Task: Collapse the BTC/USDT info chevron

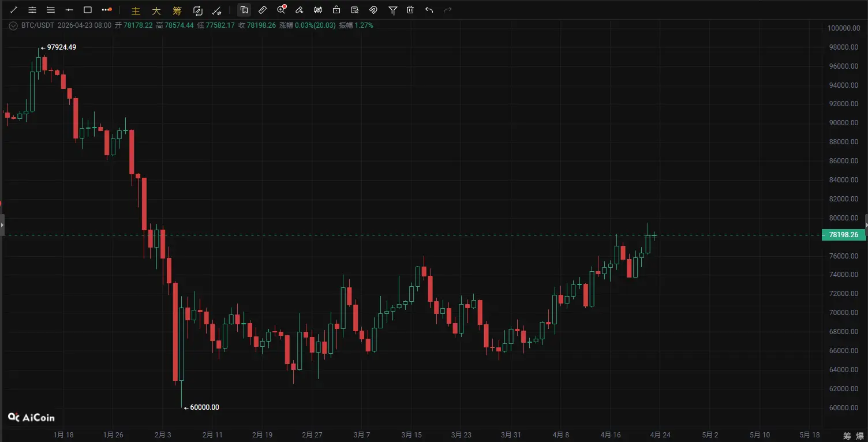Action: tap(13, 25)
